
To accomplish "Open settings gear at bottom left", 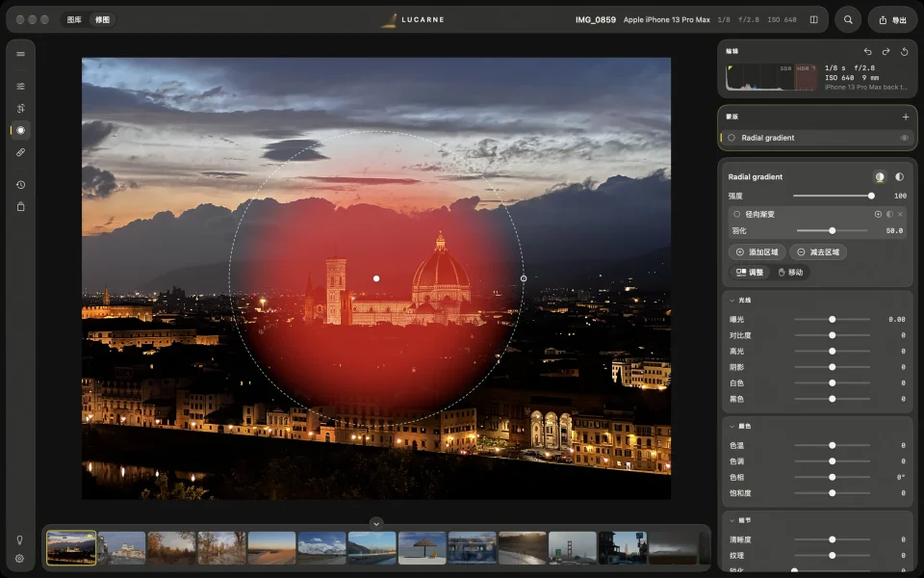I will [19, 558].
